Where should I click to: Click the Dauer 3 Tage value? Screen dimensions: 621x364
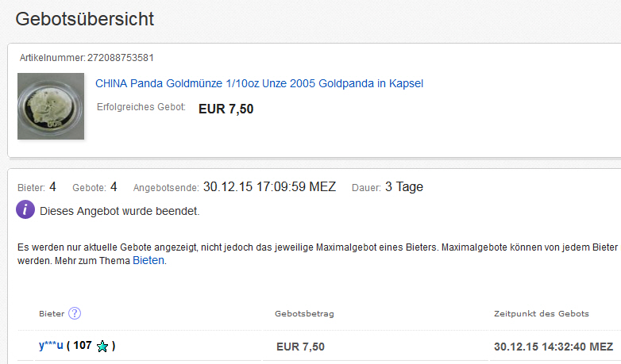[404, 187]
